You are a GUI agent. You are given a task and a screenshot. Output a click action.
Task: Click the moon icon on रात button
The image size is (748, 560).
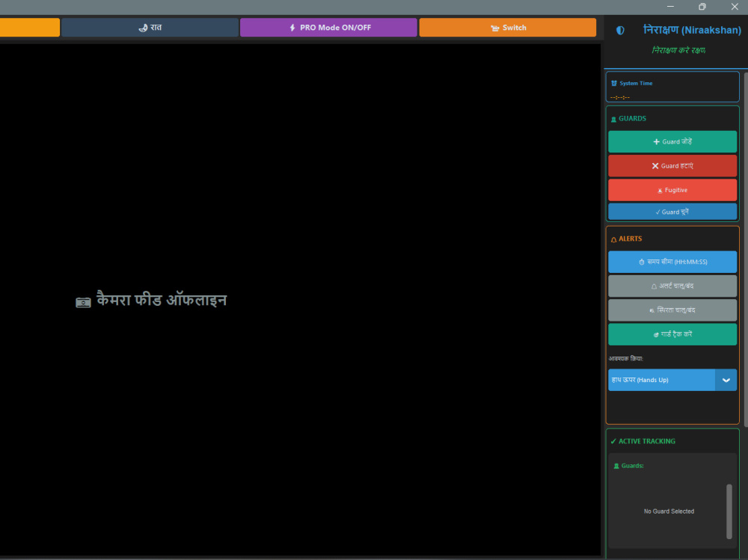coord(143,28)
